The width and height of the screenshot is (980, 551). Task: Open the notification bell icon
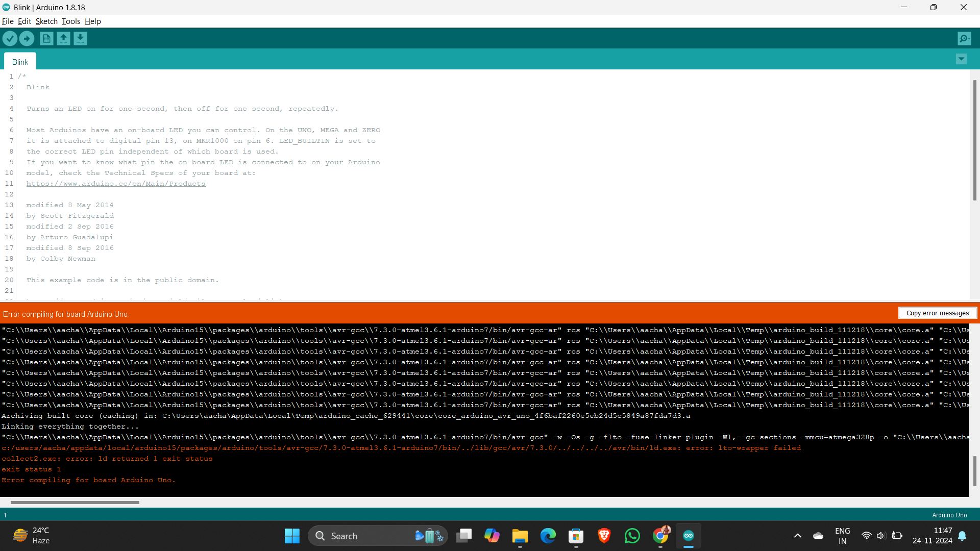(x=962, y=536)
